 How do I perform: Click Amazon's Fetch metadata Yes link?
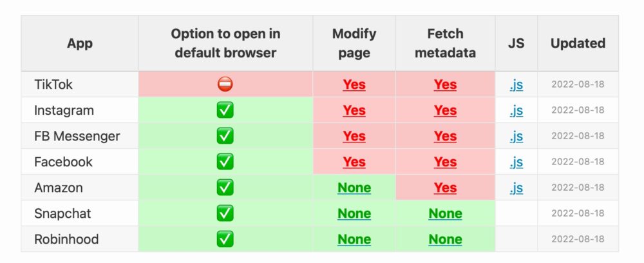point(445,188)
